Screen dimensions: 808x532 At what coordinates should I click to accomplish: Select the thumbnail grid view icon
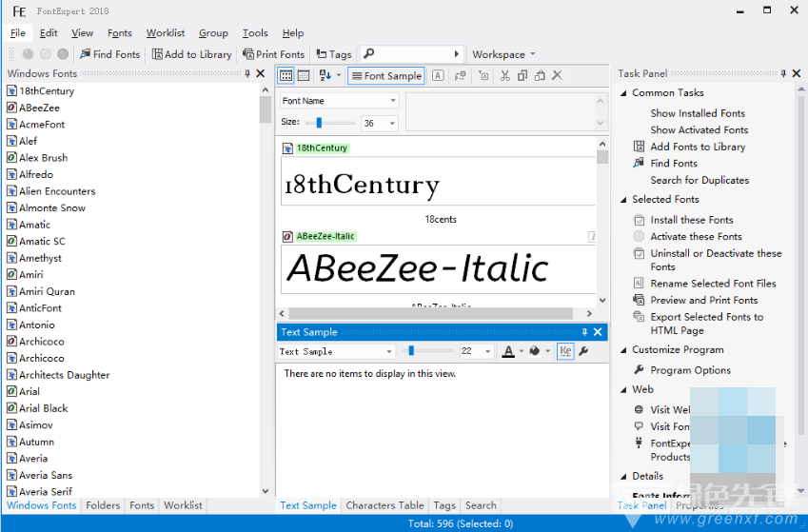286,76
